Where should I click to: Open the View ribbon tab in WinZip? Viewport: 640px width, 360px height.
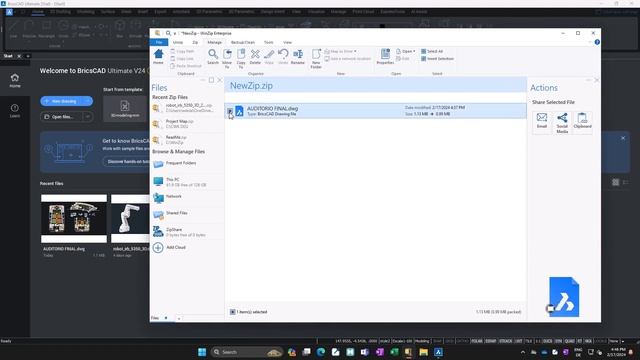287,42
